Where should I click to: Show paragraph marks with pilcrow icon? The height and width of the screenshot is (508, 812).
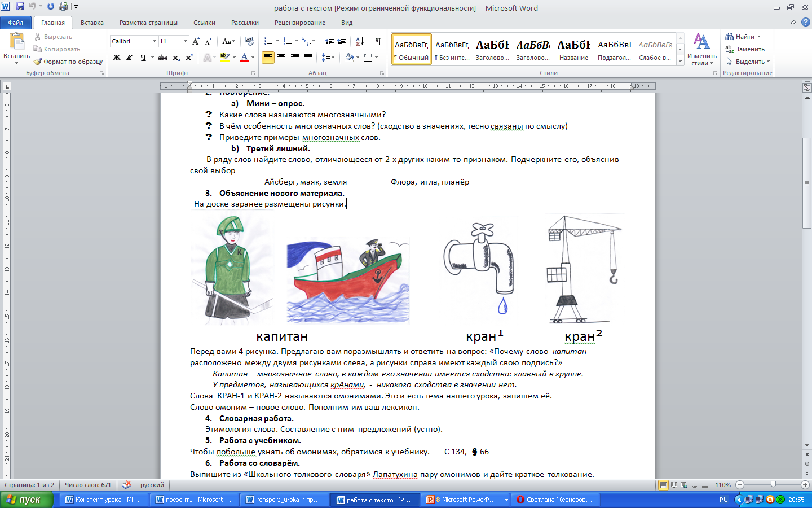[378, 41]
